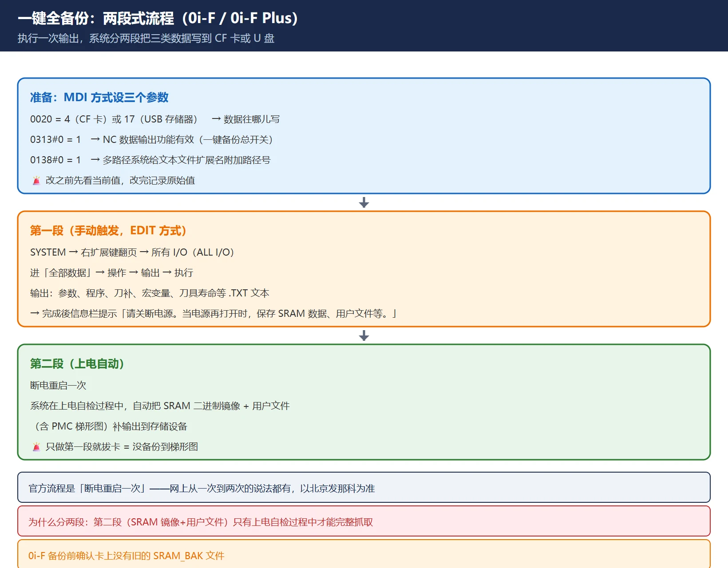
Task: Click the line 完成後信息栏提示「请关断电源
Action: click(213, 314)
